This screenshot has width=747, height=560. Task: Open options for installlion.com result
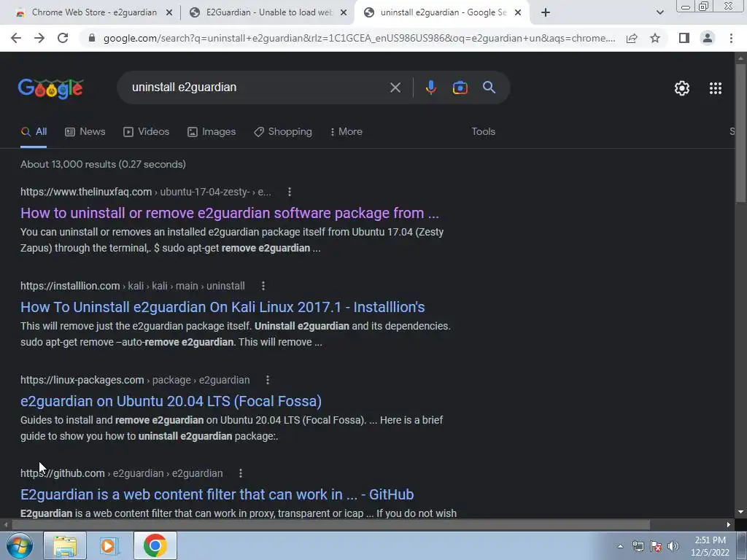pos(263,286)
